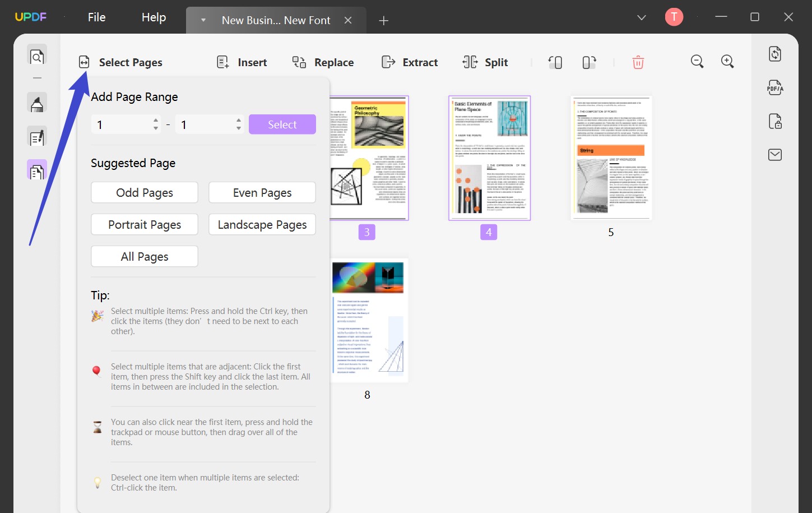This screenshot has width=812, height=513.
Task: Open the PDF/A export icon
Action: 775,87
